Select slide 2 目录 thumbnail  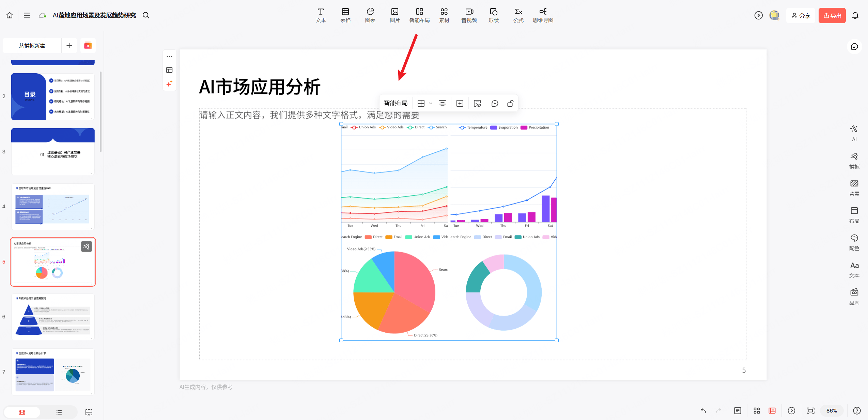(53, 96)
